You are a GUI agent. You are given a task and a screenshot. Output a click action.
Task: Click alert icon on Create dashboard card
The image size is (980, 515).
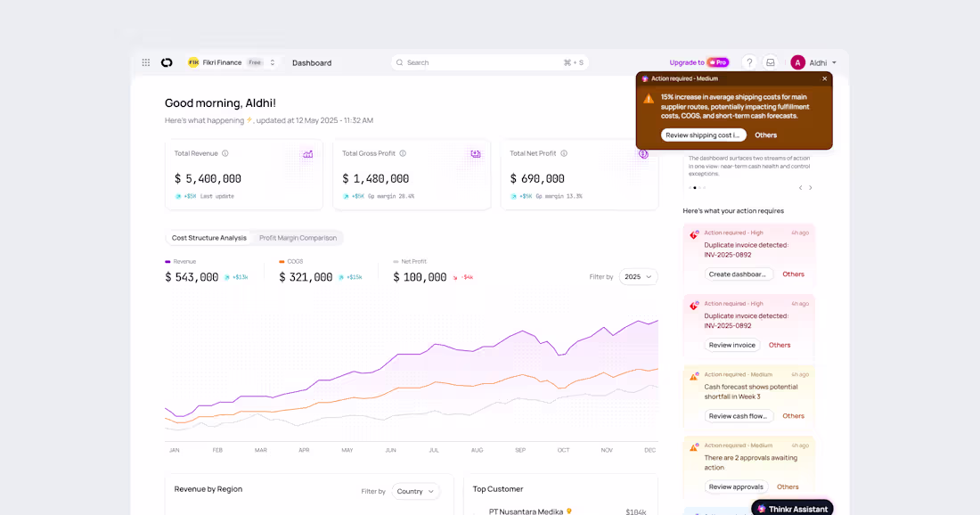(x=694, y=234)
